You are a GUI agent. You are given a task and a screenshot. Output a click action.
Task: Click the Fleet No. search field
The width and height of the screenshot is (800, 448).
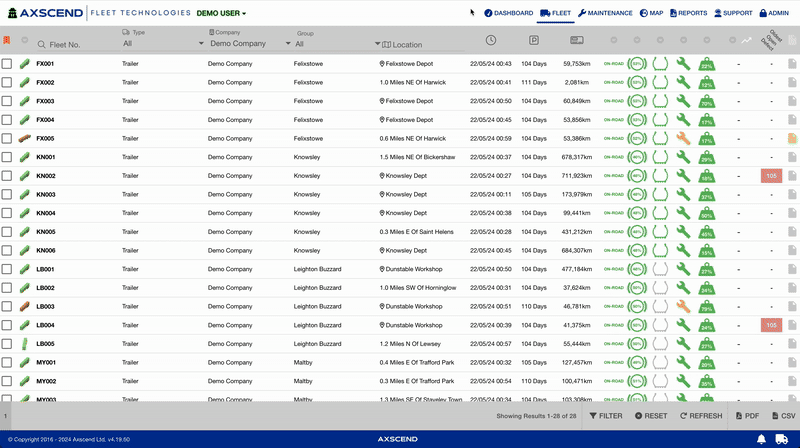tap(75, 45)
